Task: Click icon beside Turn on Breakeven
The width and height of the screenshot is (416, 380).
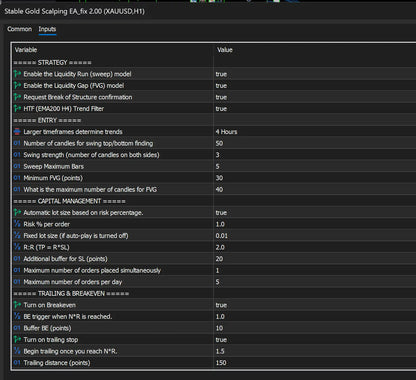Action: (x=17, y=305)
